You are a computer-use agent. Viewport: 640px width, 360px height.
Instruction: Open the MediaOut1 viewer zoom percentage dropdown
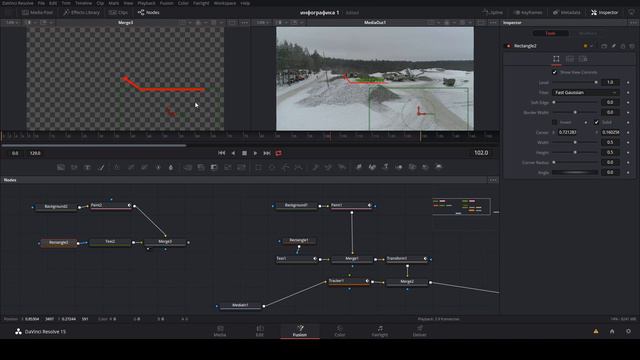click(x=263, y=22)
